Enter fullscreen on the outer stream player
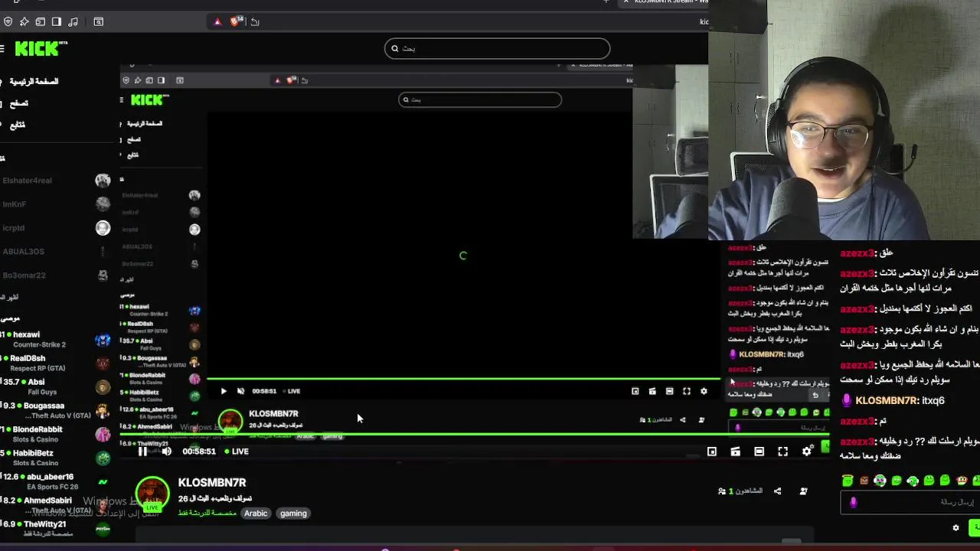The width and height of the screenshot is (980, 551). click(782, 452)
